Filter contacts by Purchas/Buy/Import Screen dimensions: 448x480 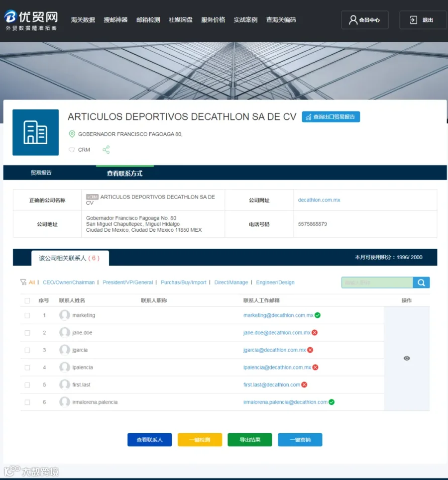184,282
